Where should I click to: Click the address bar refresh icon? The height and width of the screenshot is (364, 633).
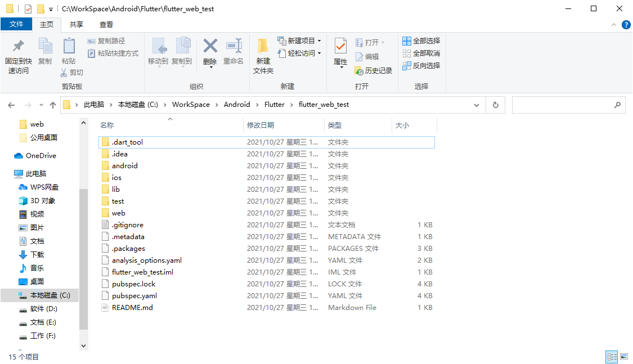click(x=495, y=105)
